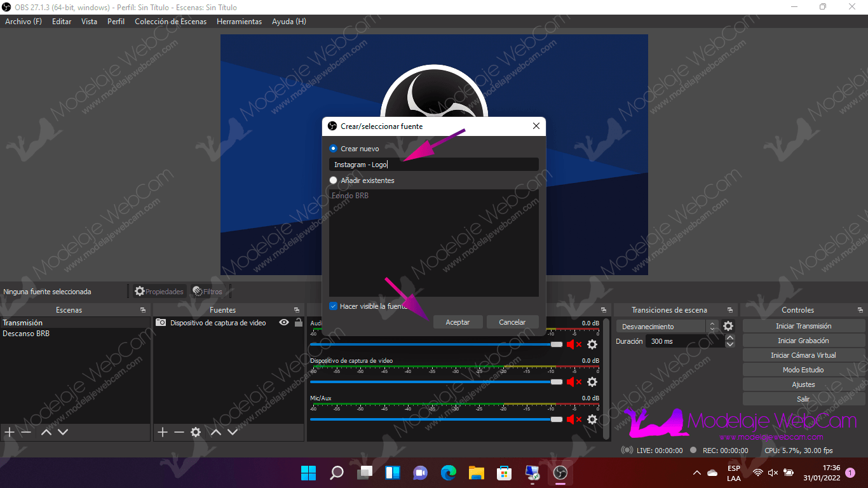The image size is (868, 488).
Task: Open source properties gear in Fuentes toolbar
Action: click(x=196, y=432)
